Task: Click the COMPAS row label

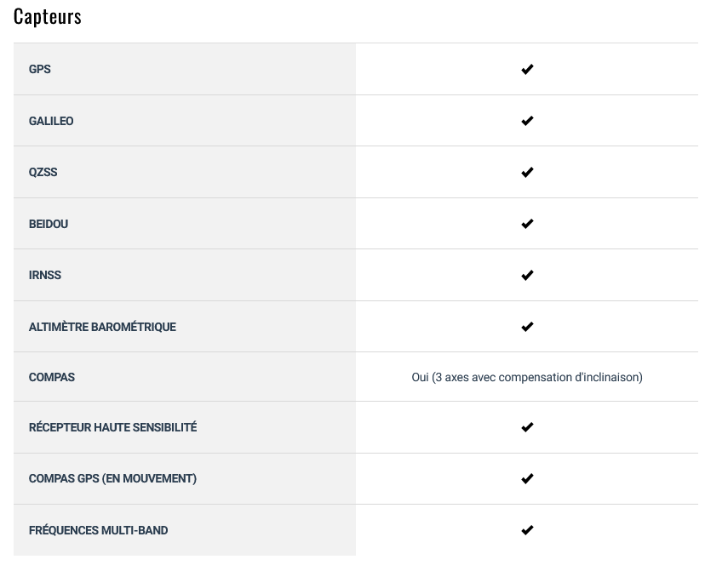Action: tap(52, 377)
